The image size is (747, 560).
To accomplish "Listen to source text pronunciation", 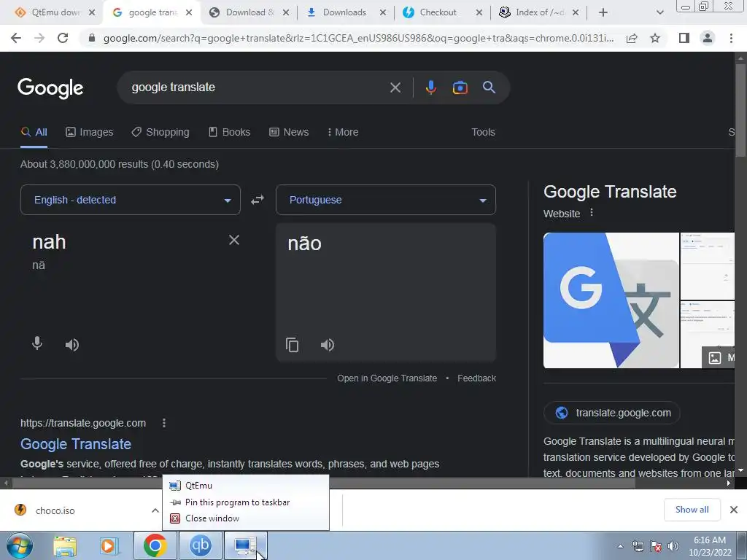I will (72, 344).
